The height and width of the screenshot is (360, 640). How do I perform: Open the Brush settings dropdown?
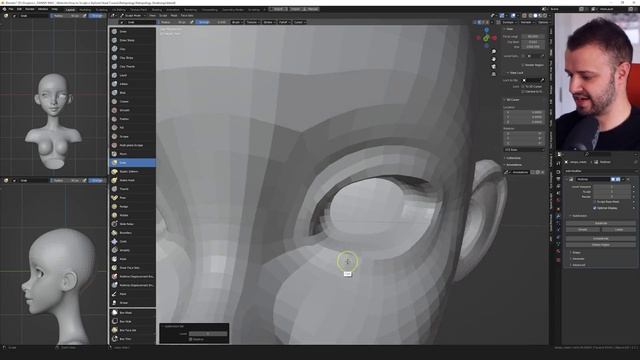[x=237, y=22]
